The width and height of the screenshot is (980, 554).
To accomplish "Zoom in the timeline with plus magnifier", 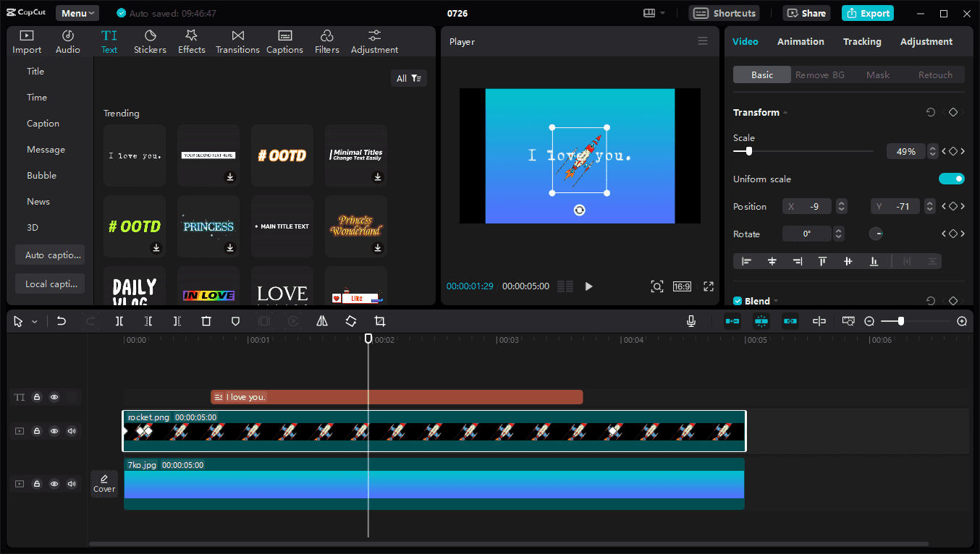I will (962, 321).
